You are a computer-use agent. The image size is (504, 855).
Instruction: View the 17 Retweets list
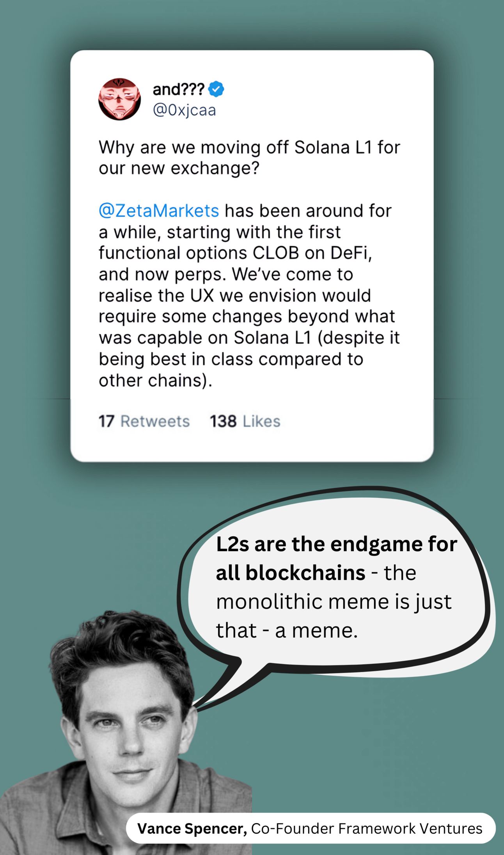[x=144, y=421]
